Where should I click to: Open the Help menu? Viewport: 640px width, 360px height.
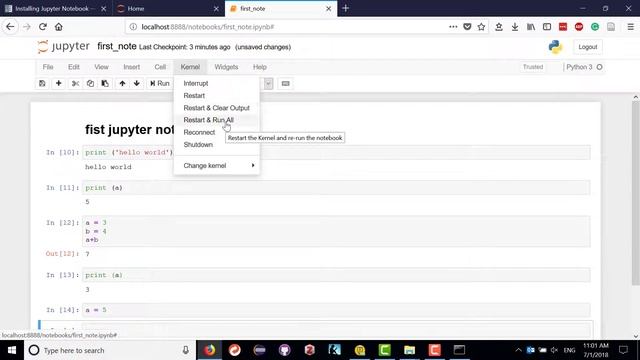pos(260,67)
